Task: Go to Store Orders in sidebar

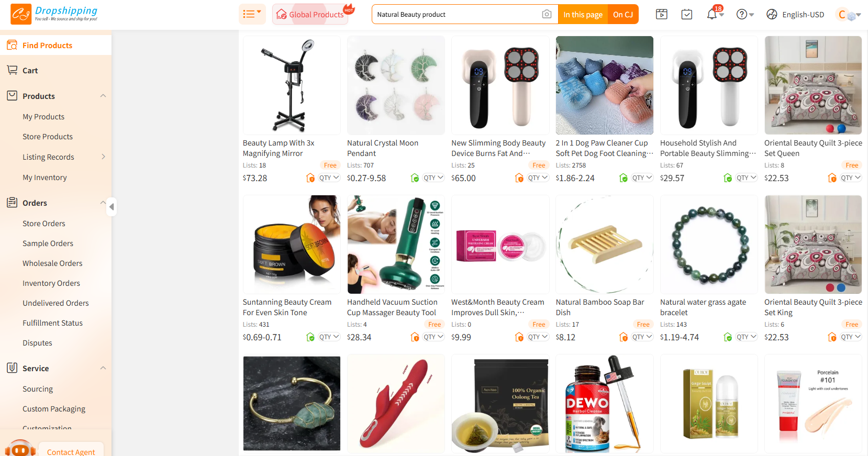Action: (44, 224)
